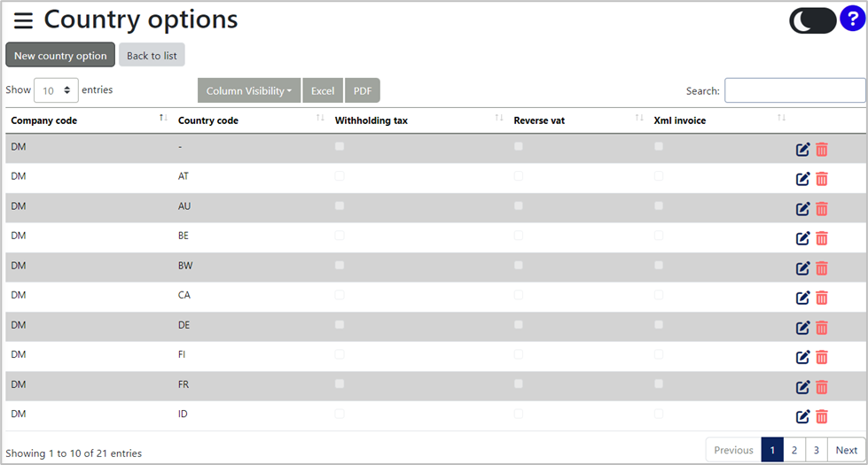Screen dimensions: 868x465
Task: Edit the BE country option row
Action: [802, 238]
